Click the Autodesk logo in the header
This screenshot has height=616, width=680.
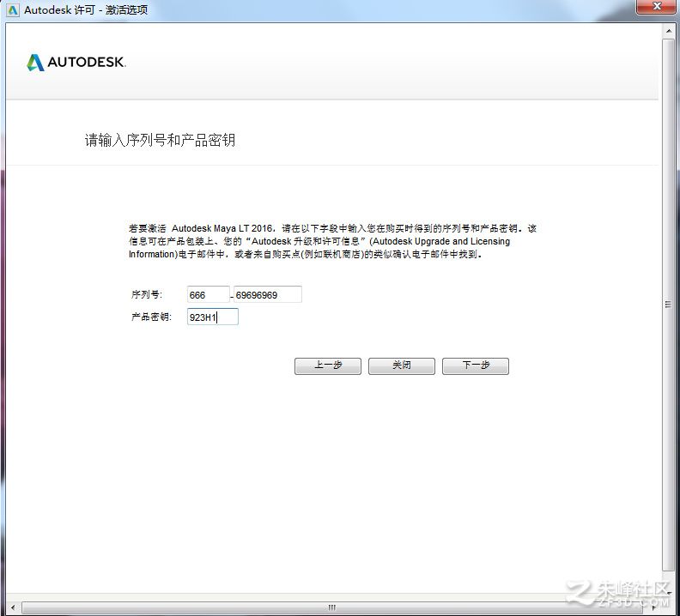76,63
